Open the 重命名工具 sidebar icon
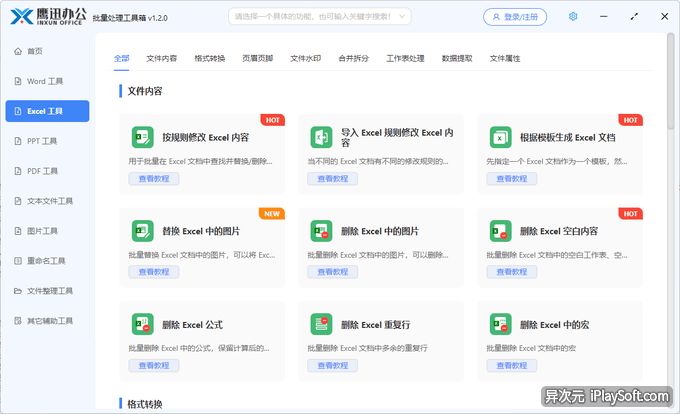Viewport: 680px width, 414px height. pyautogui.click(x=18, y=261)
